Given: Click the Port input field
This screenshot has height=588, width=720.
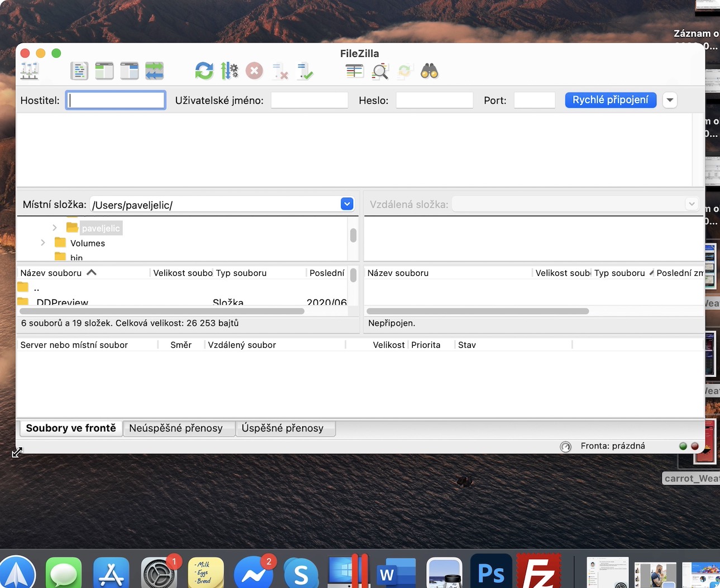Looking at the screenshot, I should click(535, 101).
